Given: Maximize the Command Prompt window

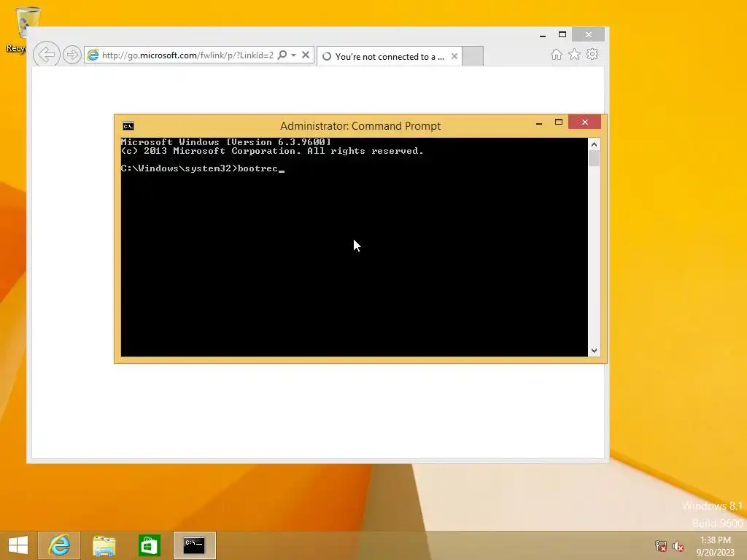Looking at the screenshot, I should pos(559,122).
